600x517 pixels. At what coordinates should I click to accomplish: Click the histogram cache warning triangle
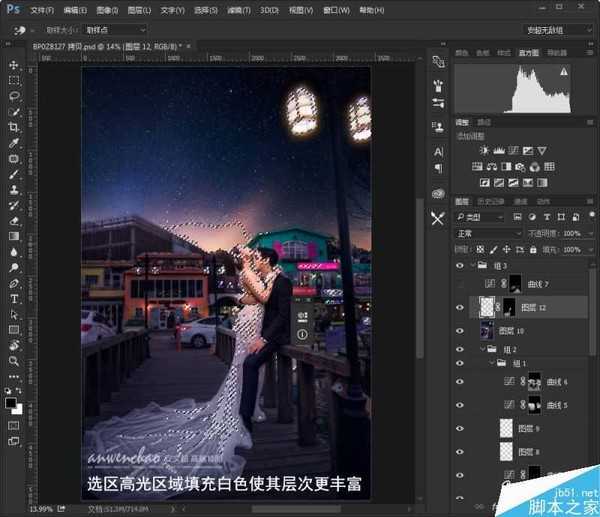[564, 71]
